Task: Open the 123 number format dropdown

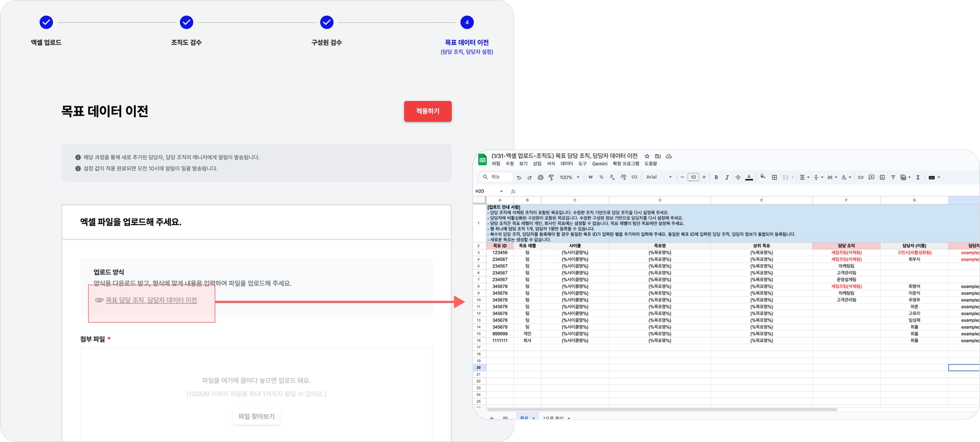Action: coord(634,177)
